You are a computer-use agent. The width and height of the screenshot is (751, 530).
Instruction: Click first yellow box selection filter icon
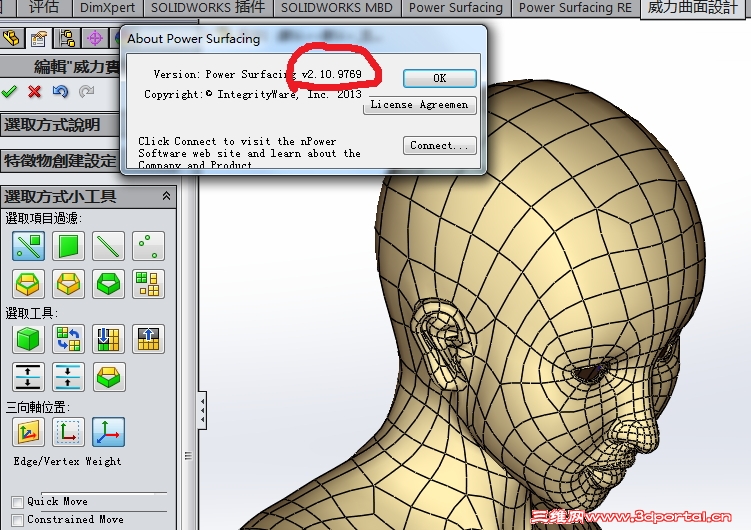coord(28,284)
